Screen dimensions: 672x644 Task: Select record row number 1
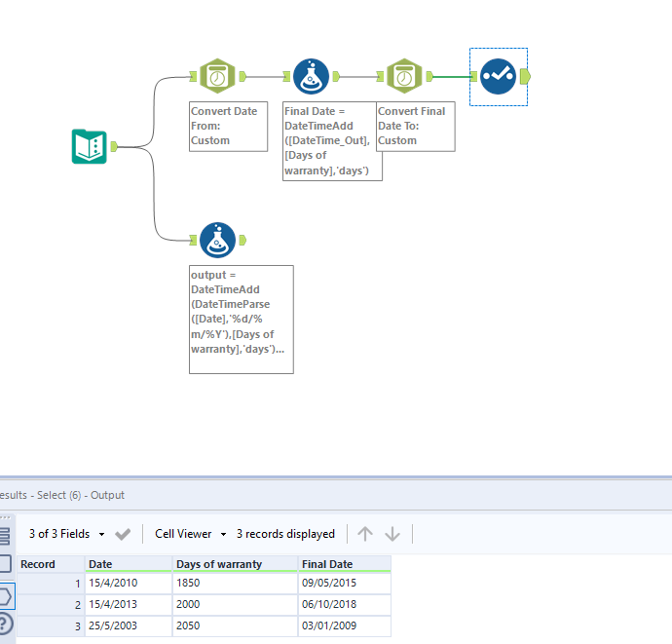coord(50,584)
